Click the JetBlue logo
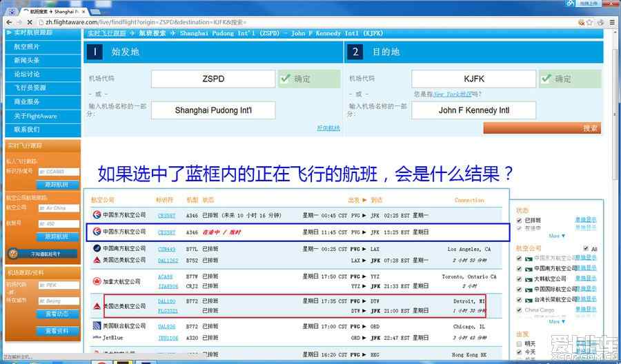Image resolution: width=621 pixels, height=364 pixels. pos(97,338)
